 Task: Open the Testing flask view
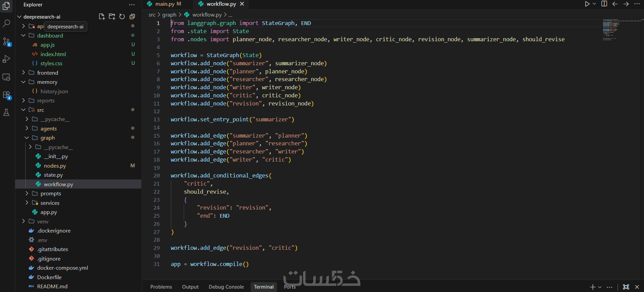6,113
